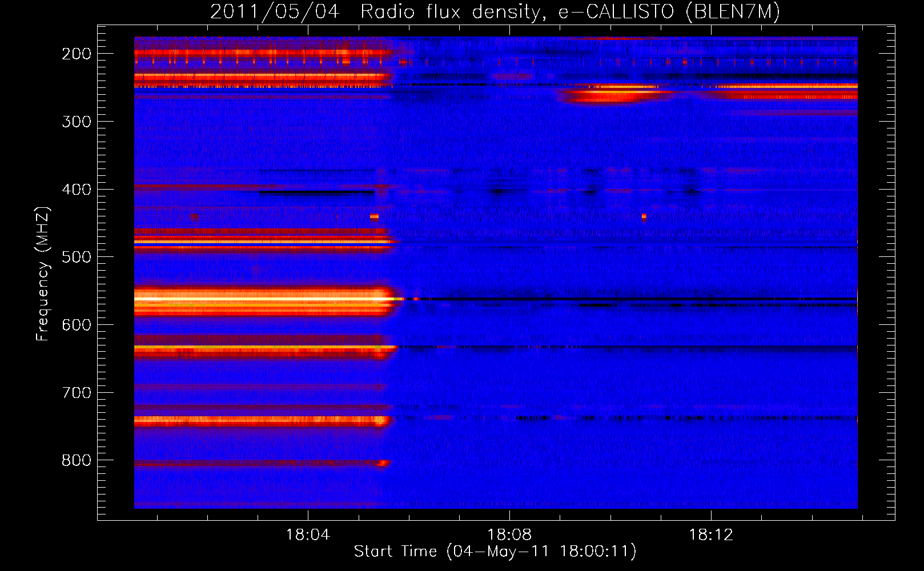This screenshot has width=924, height=571.
Task: Click the 18:12 time tick label
Action: click(x=711, y=535)
